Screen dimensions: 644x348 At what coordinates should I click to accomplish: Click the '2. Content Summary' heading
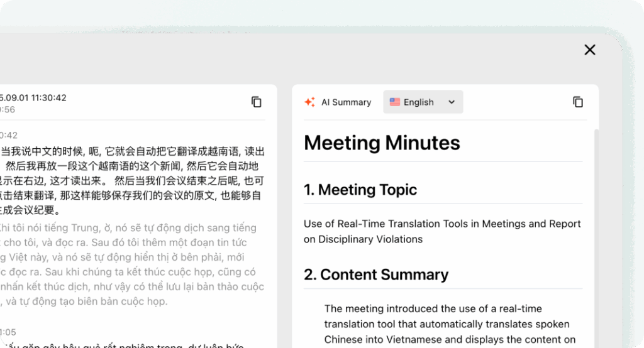pos(376,275)
